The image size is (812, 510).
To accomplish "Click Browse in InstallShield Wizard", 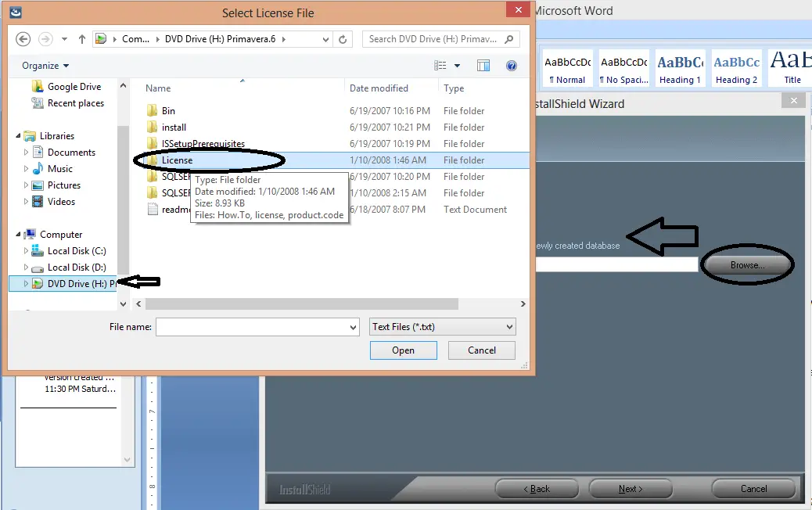I will click(747, 265).
